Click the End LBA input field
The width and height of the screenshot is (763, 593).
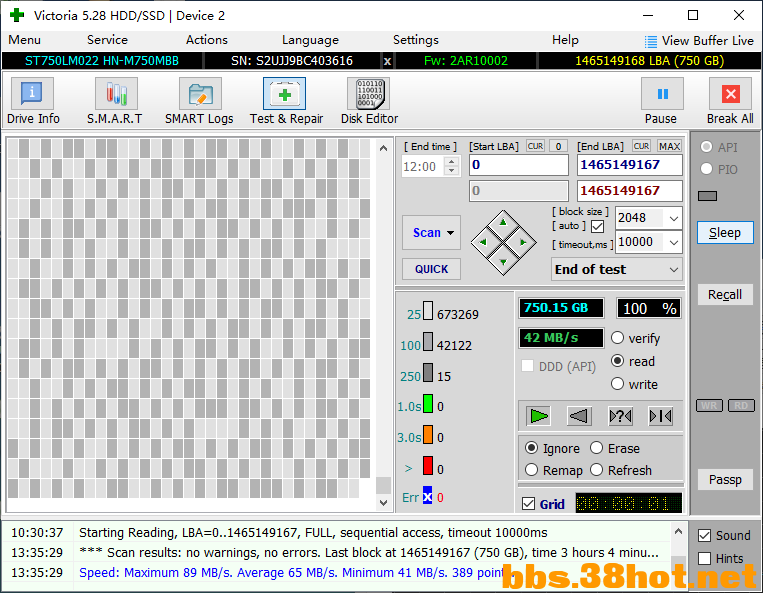630,165
